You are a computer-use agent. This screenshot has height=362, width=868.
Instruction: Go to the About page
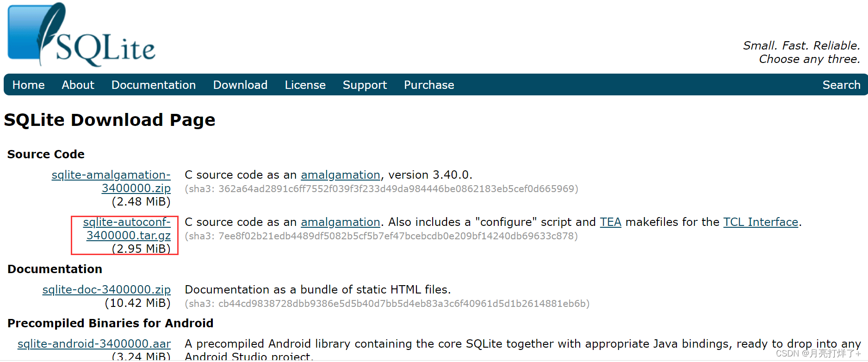pos(78,85)
